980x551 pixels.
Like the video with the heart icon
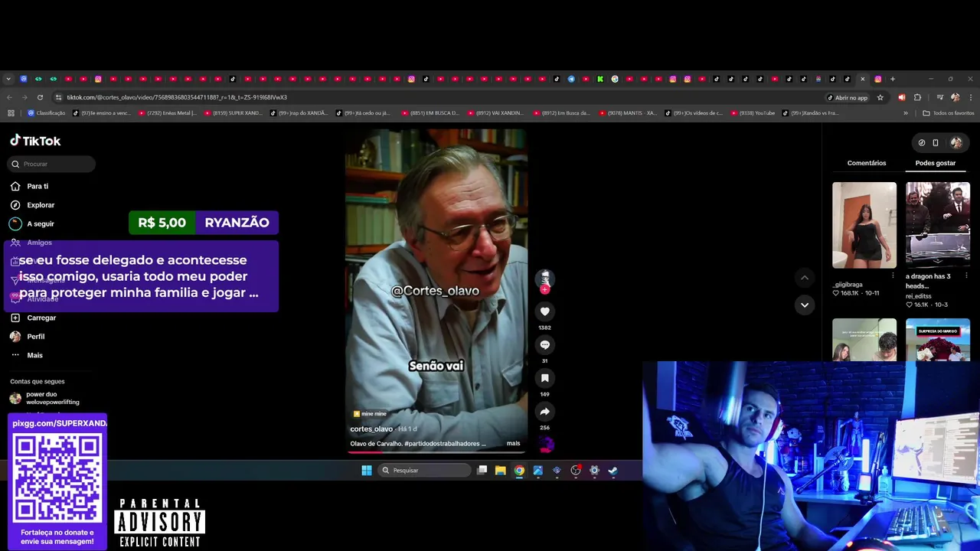[544, 311]
